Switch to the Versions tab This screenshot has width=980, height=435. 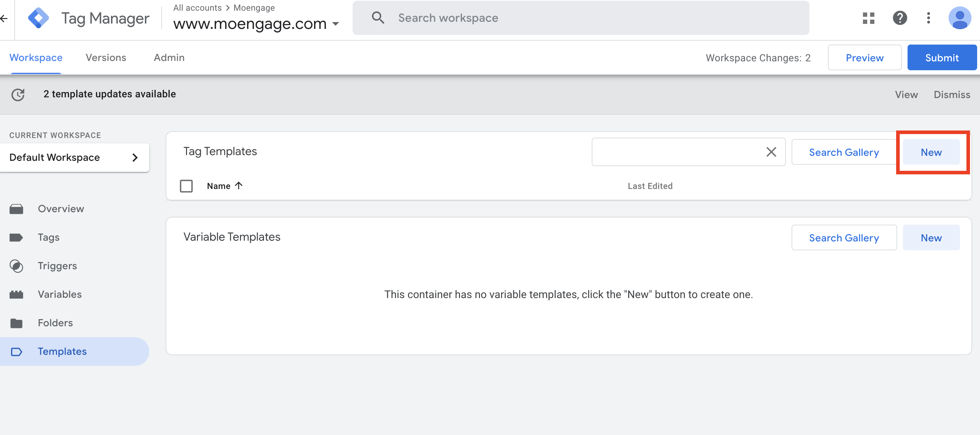click(106, 58)
